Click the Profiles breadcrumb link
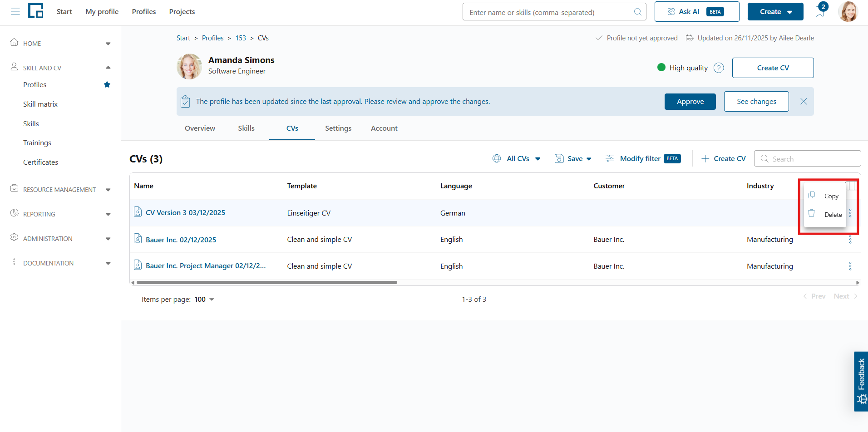 (x=212, y=38)
